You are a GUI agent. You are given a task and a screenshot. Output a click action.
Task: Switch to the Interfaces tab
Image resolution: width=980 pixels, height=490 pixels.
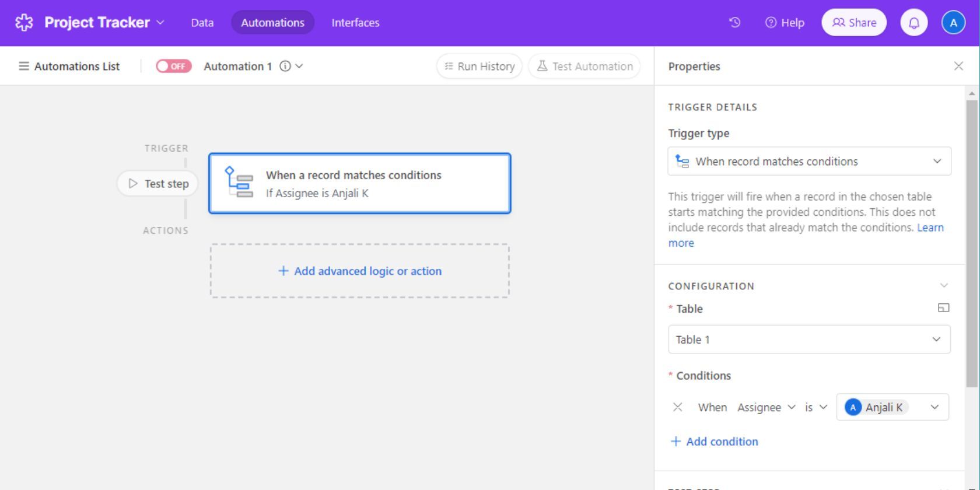click(x=355, y=23)
